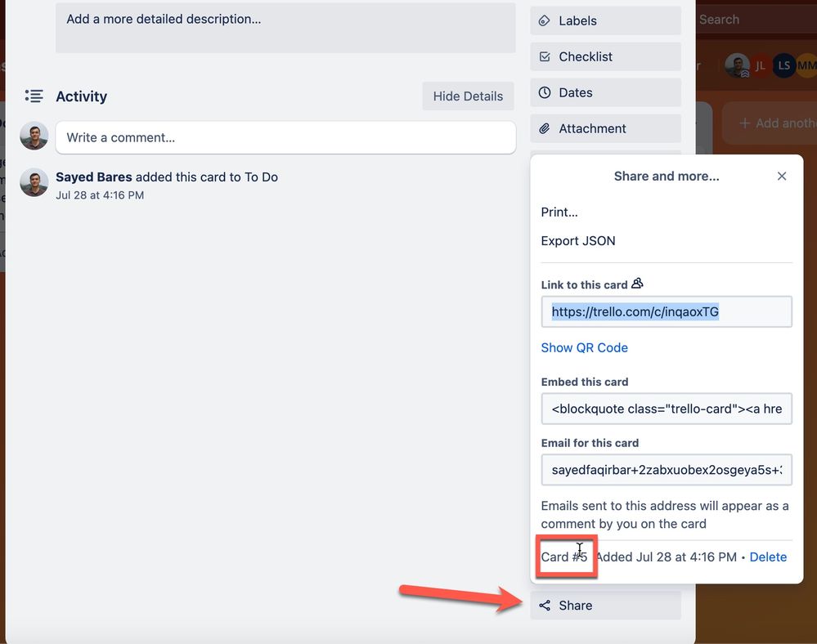Screen dimensions: 817x644
Task: Click the board Search field
Action: (x=756, y=20)
